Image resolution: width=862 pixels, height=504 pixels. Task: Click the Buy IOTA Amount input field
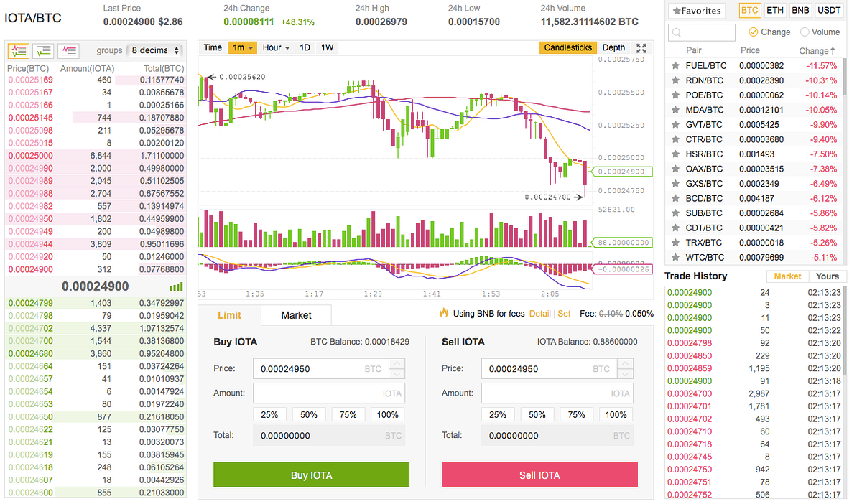(x=329, y=393)
